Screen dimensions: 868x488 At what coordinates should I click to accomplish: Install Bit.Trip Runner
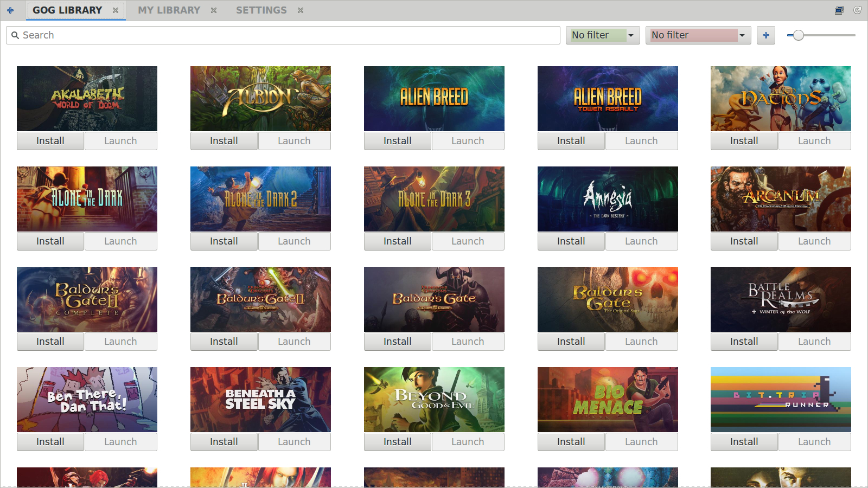click(744, 442)
